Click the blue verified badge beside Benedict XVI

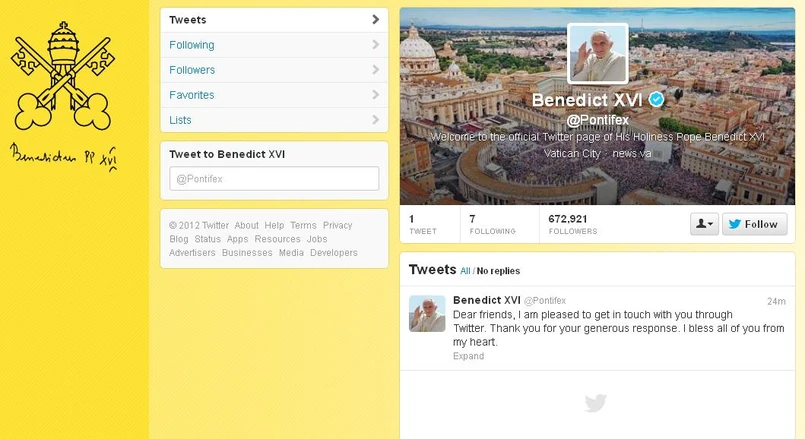(x=656, y=99)
